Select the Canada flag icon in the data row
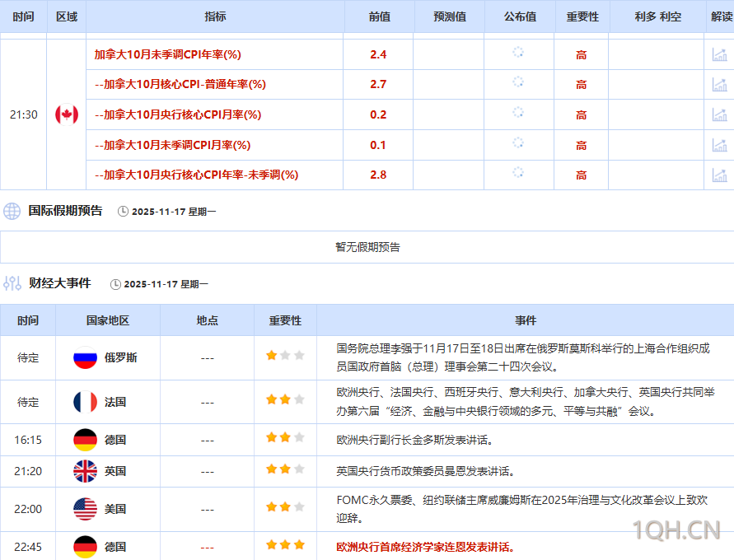The height and width of the screenshot is (560, 734). [66, 114]
